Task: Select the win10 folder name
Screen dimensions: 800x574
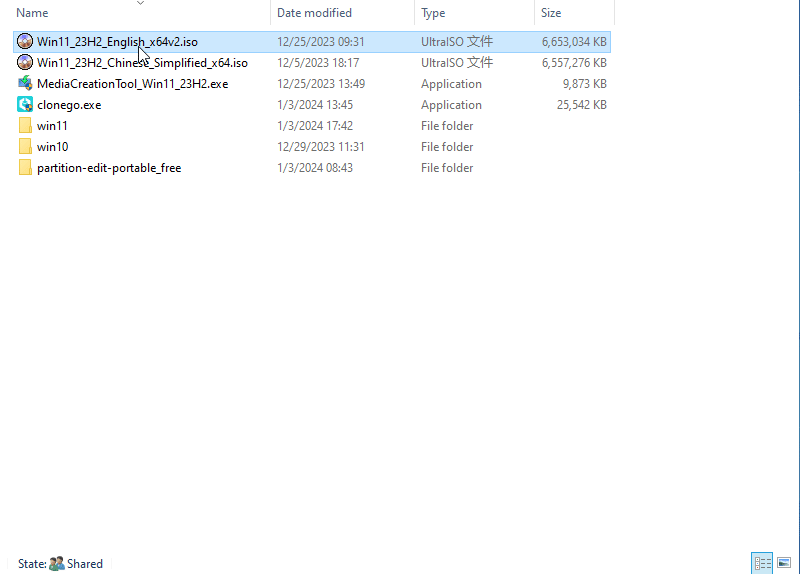Action: pyautogui.click(x=53, y=146)
